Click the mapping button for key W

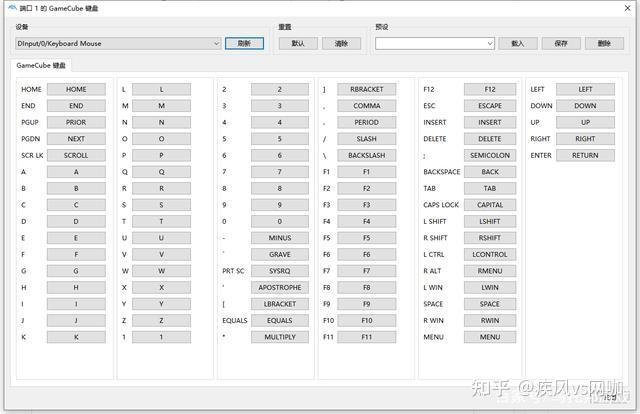[x=162, y=271]
